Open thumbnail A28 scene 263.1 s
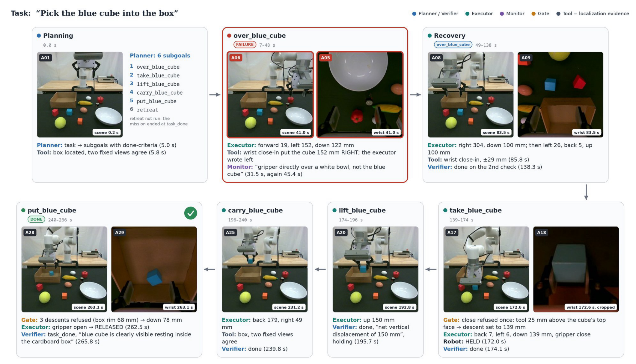This screenshot has height=364, width=636. pos(64,269)
